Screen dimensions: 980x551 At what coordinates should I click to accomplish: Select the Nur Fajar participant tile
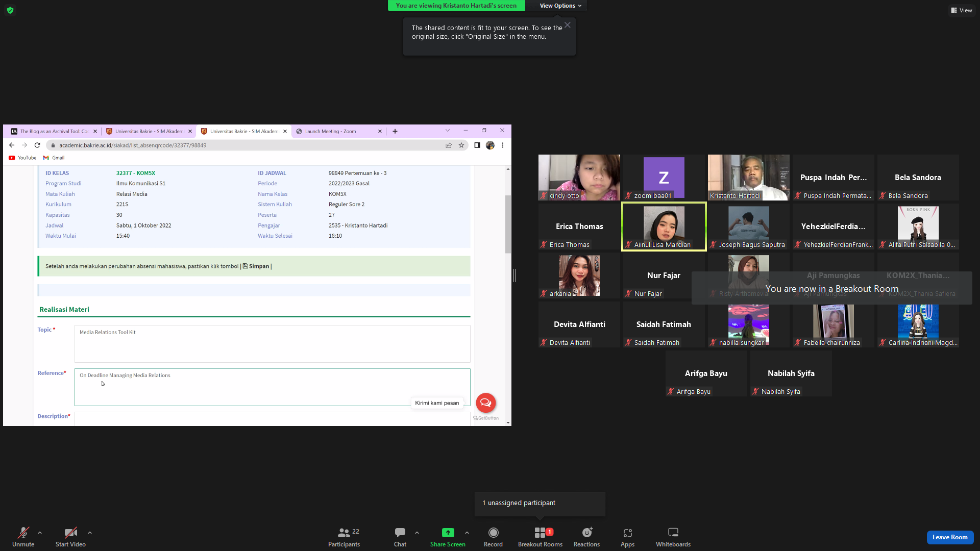[x=664, y=275]
